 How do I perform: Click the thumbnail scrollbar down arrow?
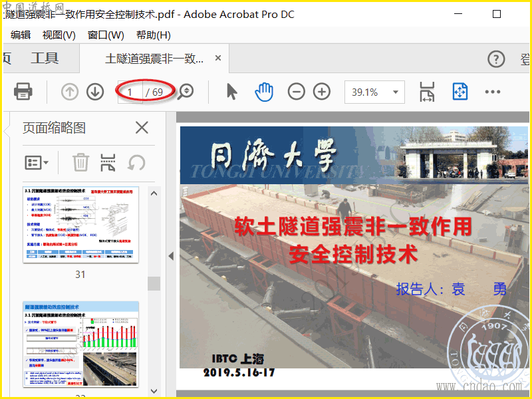(x=154, y=391)
